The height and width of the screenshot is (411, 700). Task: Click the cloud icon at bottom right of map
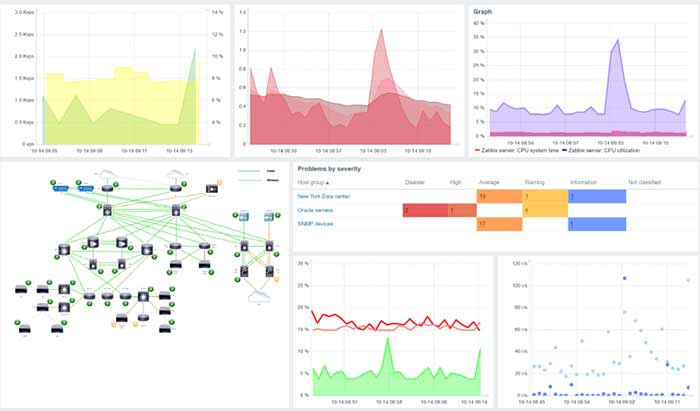[257, 296]
